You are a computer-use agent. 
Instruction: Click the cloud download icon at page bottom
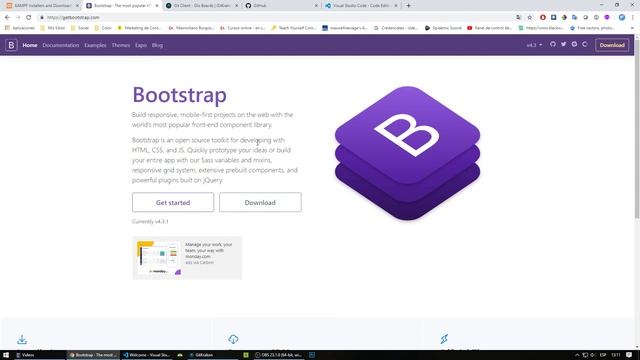coord(233,339)
